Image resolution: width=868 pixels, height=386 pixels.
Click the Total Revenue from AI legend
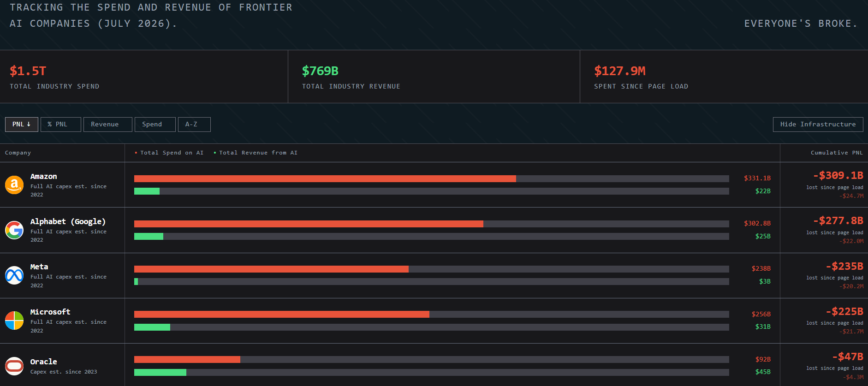pos(256,153)
